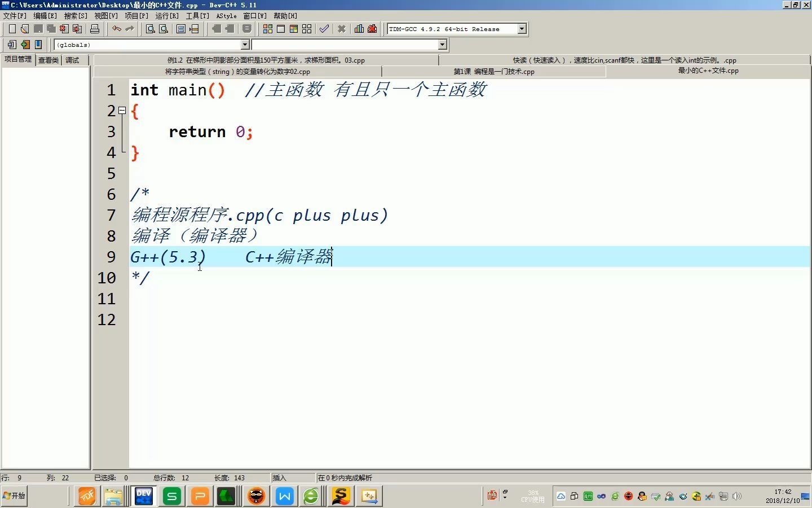The height and width of the screenshot is (508, 812).
Task: Switch to the 第1课 编程是一门技术.cpp tab
Action: pyautogui.click(x=494, y=72)
